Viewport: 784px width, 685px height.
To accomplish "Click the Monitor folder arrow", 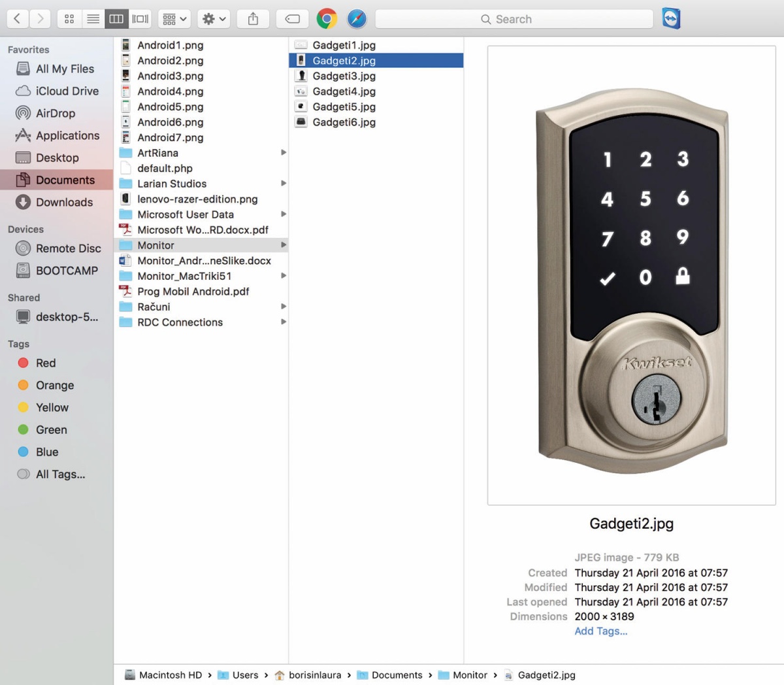I will (284, 245).
